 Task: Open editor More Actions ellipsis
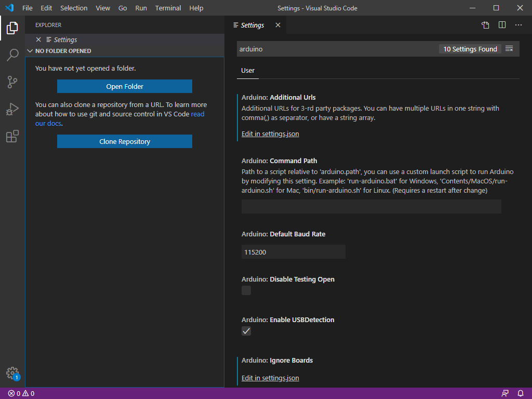pos(518,25)
